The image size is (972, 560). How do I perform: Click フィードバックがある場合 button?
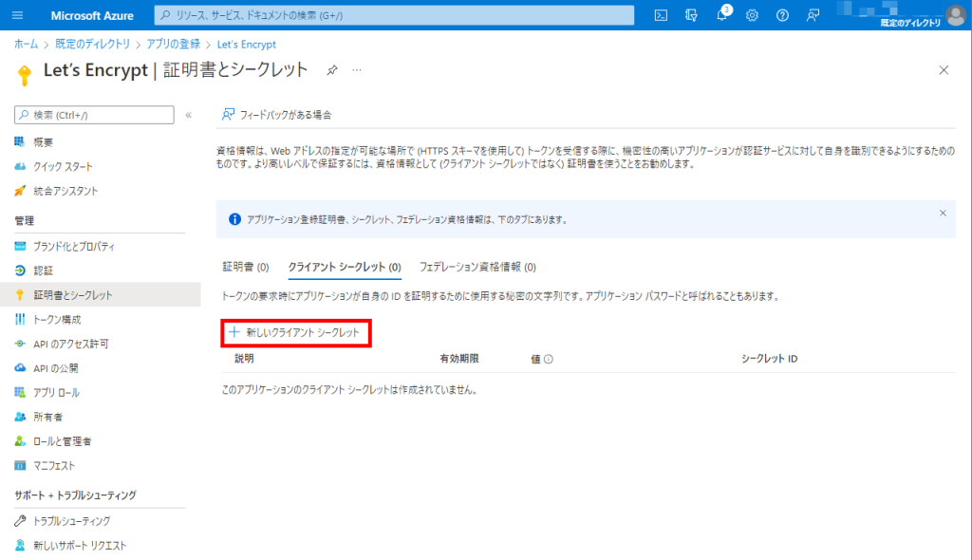pos(276,115)
